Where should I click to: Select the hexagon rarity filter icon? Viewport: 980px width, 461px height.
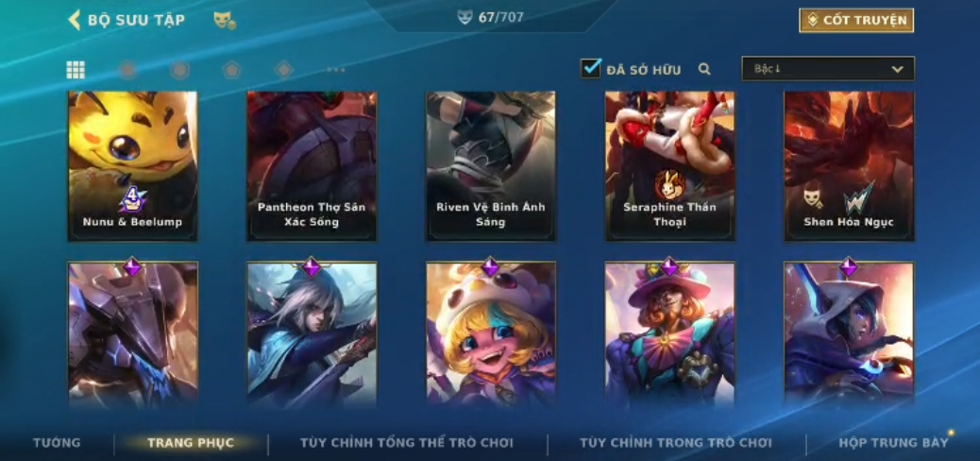pos(179,69)
